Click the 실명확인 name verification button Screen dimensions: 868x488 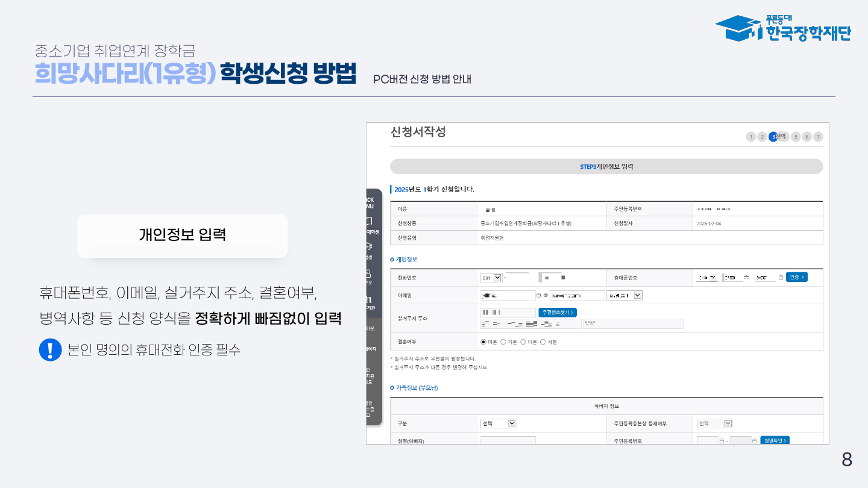pos(775,440)
